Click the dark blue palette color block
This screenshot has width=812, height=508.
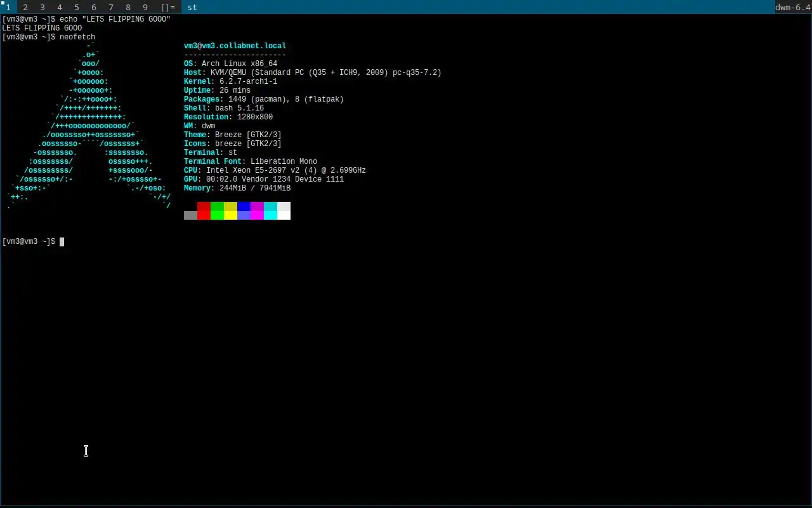(244, 206)
